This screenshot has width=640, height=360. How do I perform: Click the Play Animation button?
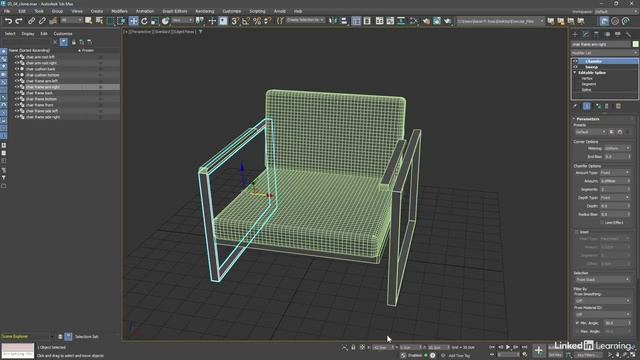click(x=508, y=347)
